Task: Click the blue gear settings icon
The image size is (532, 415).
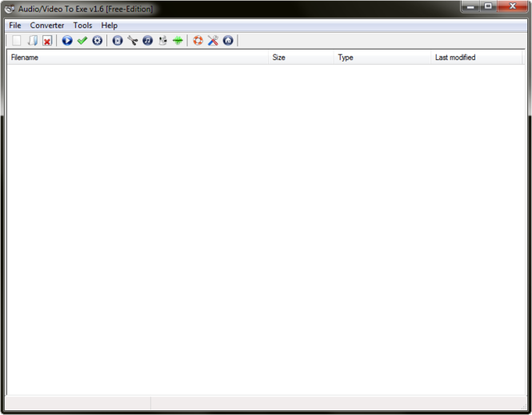Action: point(97,41)
